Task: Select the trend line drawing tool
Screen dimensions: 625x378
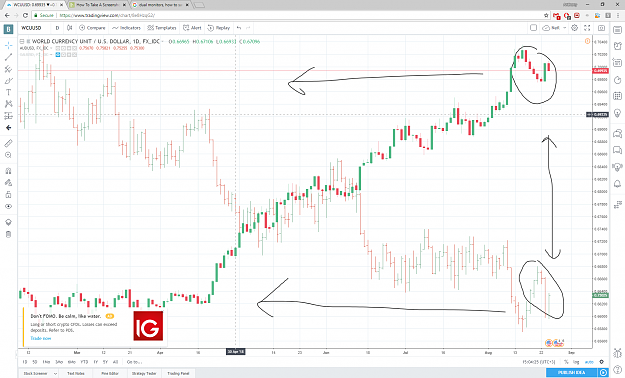Action: coord(8,57)
